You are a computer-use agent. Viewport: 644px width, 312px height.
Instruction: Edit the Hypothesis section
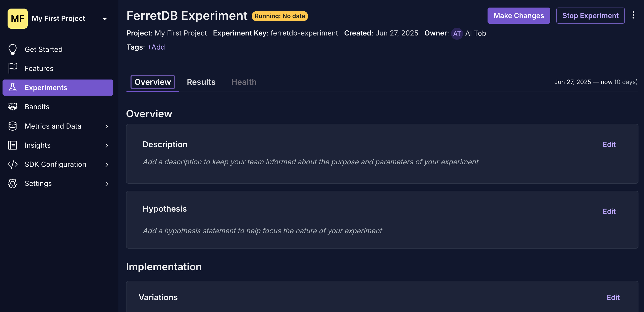(609, 211)
